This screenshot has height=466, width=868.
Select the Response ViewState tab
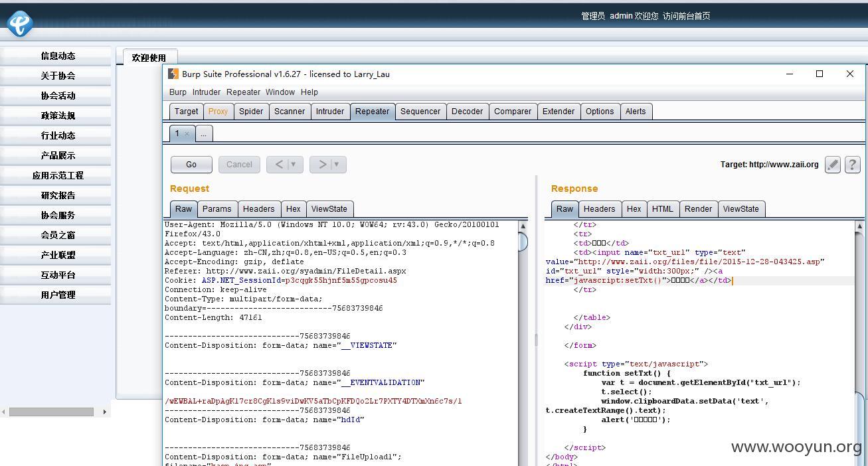pyautogui.click(x=741, y=208)
